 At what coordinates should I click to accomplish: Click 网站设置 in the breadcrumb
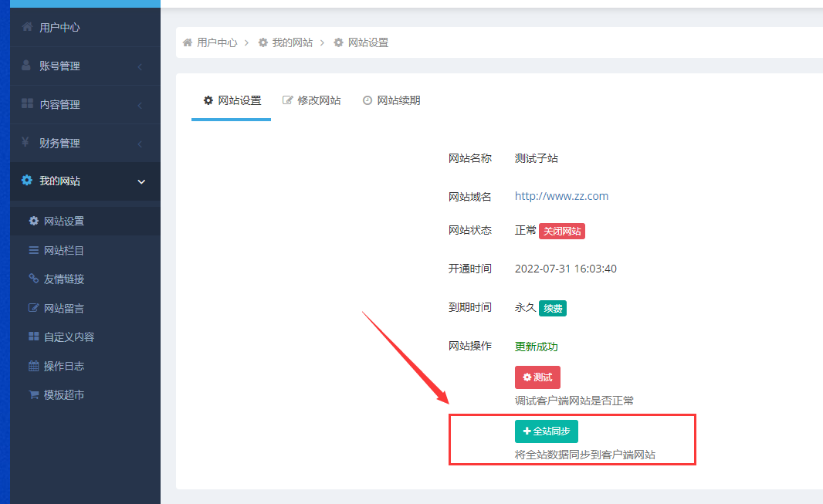click(x=368, y=42)
